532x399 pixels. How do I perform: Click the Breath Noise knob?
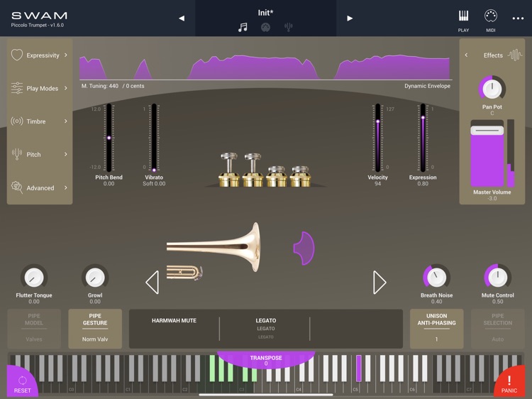click(437, 278)
